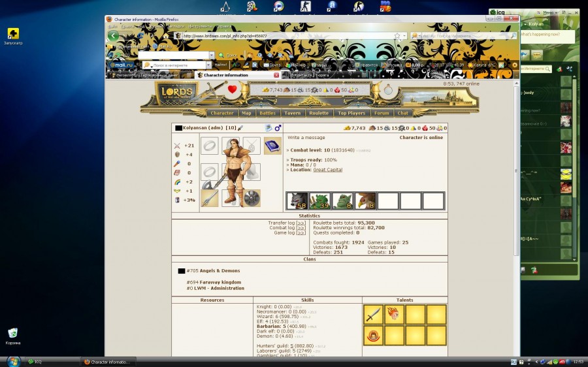Click the blue spellbook item slot
The image size is (588, 367).
(272, 146)
